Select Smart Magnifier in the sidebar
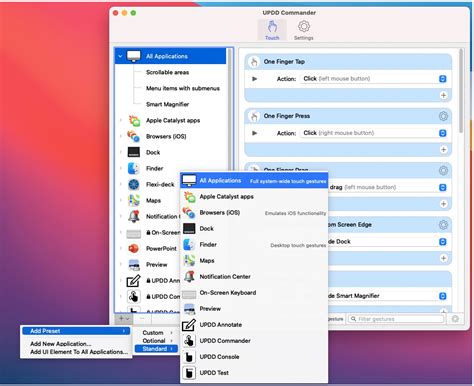474x386 pixels. pos(167,104)
